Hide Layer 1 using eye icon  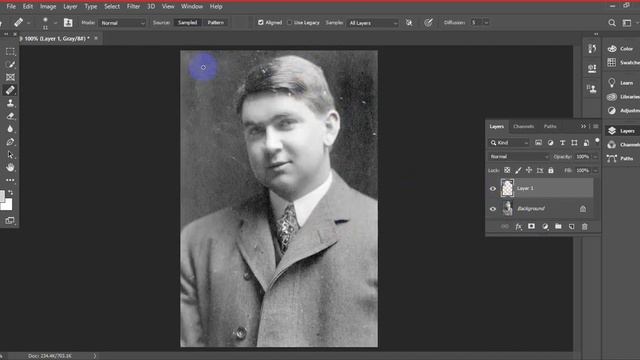(x=493, y=189)
